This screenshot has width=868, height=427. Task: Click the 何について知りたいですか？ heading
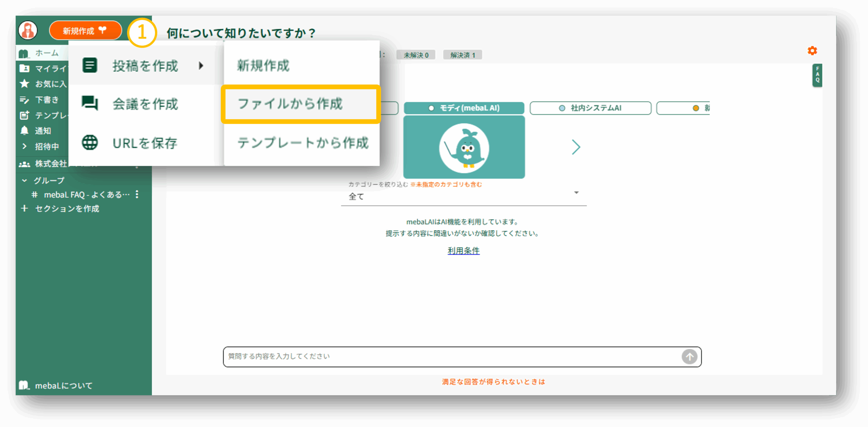pyautogui.click(x=241, y=33)
